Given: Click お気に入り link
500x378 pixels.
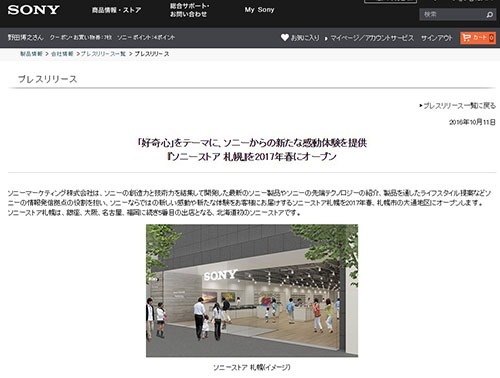Looking at the screenshot, I should point(305,38).
